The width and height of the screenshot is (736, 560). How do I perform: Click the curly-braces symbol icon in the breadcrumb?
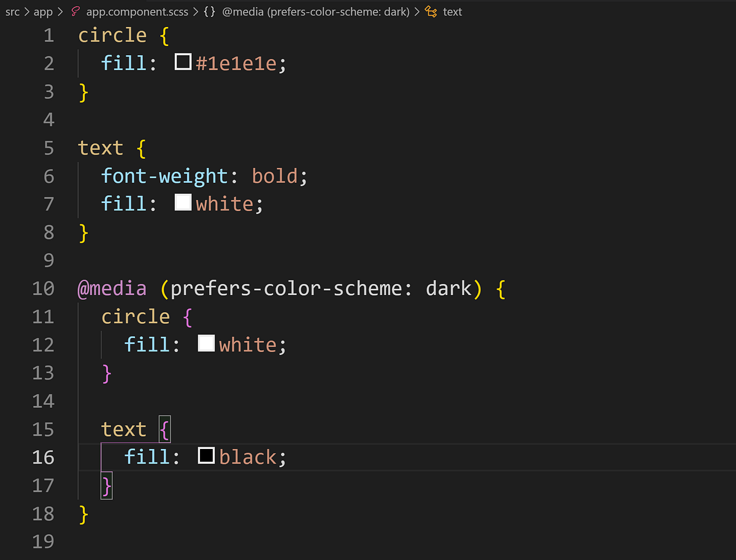[209, 11]
